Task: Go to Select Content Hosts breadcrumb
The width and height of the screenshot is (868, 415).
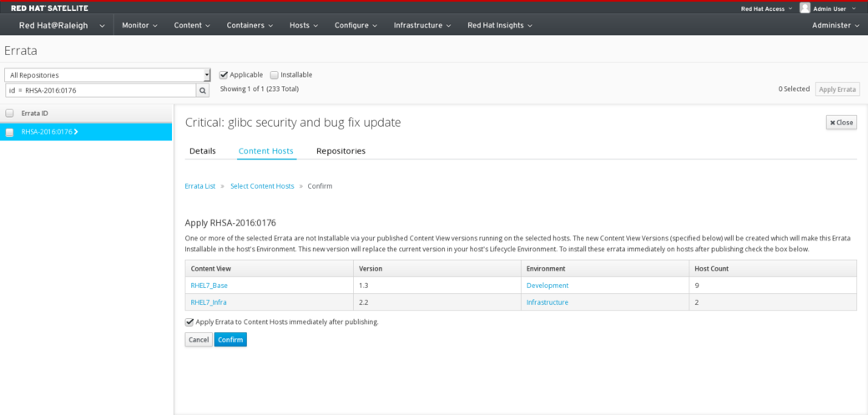Action: click(x=262, y=186)
